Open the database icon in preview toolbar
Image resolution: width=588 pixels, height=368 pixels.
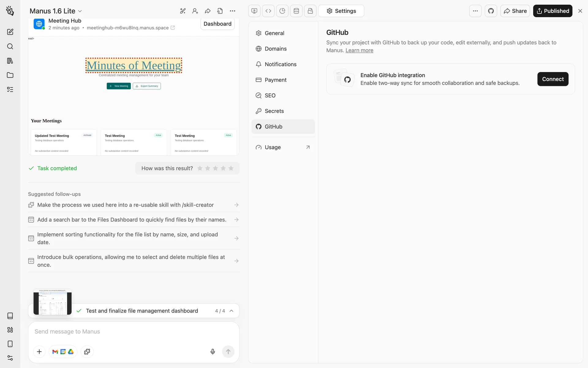296,11
